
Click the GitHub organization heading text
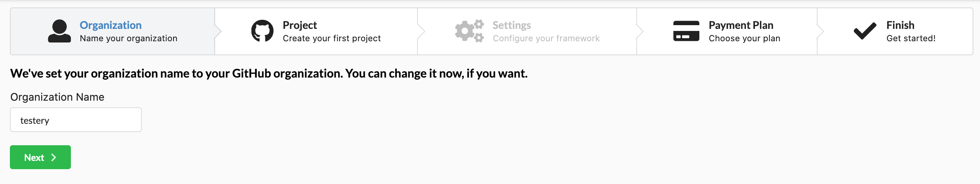pos(269,73)
